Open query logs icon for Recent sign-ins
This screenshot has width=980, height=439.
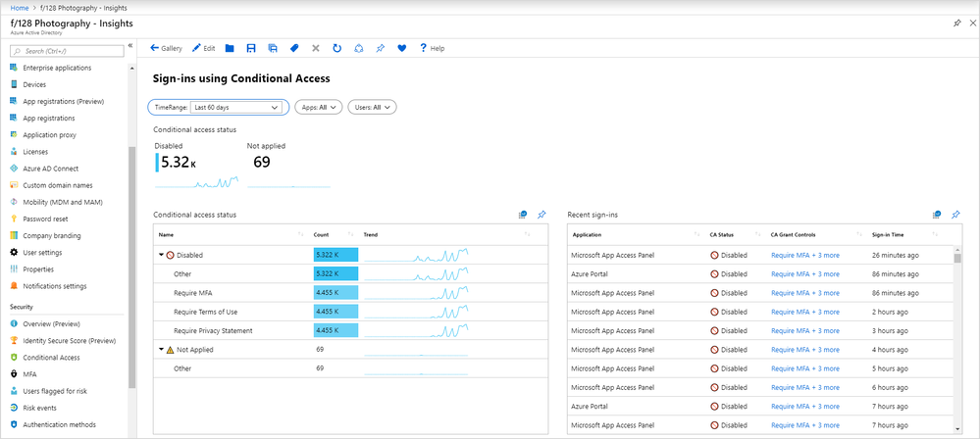[936, 215]
